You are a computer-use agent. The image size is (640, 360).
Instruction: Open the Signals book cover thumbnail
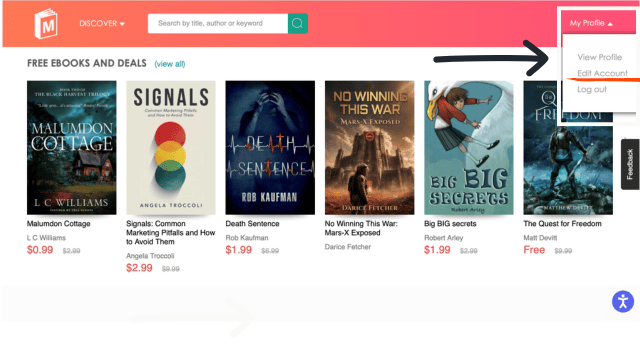tap(171, 147)
